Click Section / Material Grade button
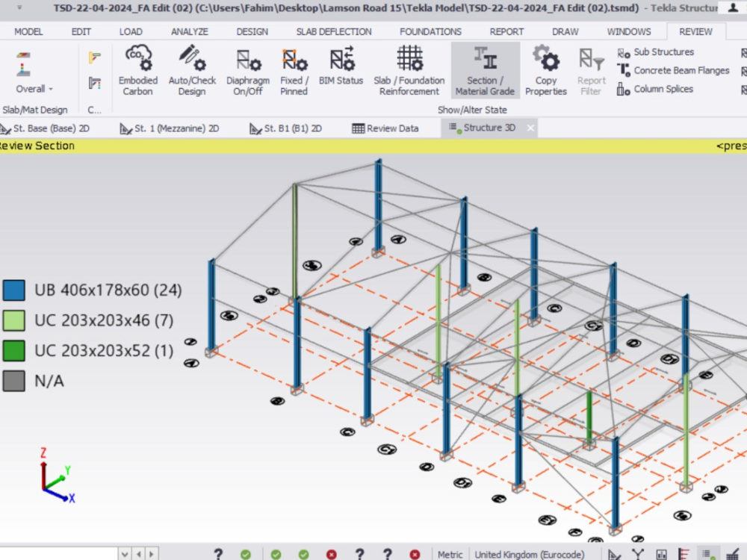747x560 pixels. 485,70
